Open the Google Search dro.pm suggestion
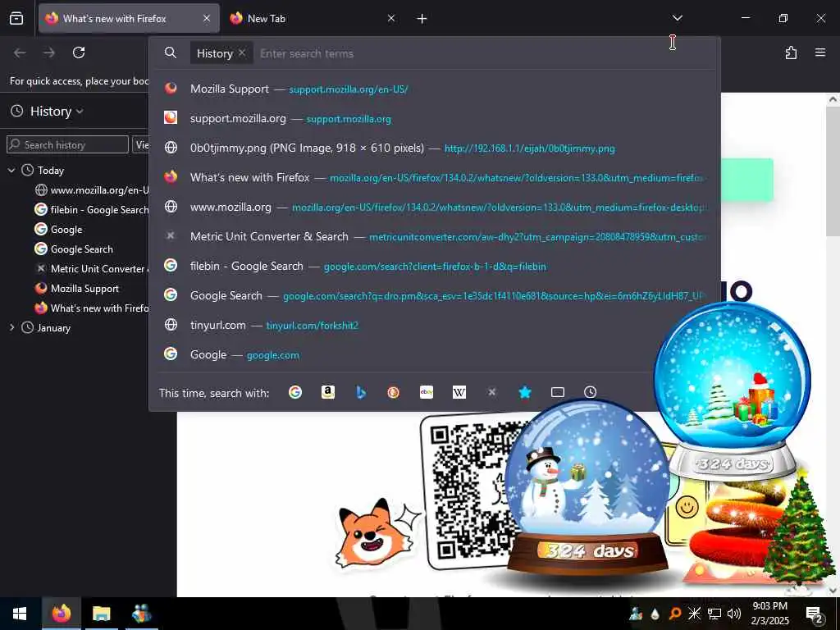The image size is (840, 630). pos(435,295)
